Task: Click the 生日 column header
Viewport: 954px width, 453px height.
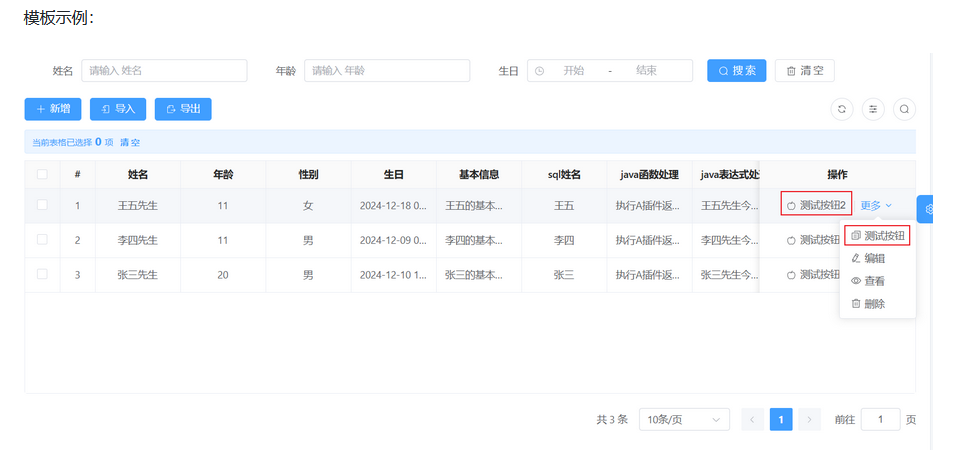Action: [x=394, y=175]
